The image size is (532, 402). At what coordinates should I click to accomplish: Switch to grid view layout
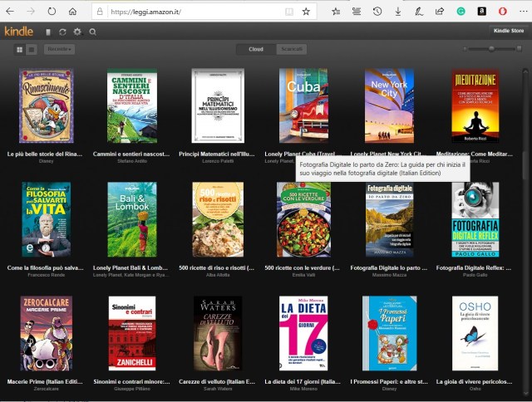pyautogui.click(x=20, y=50)
